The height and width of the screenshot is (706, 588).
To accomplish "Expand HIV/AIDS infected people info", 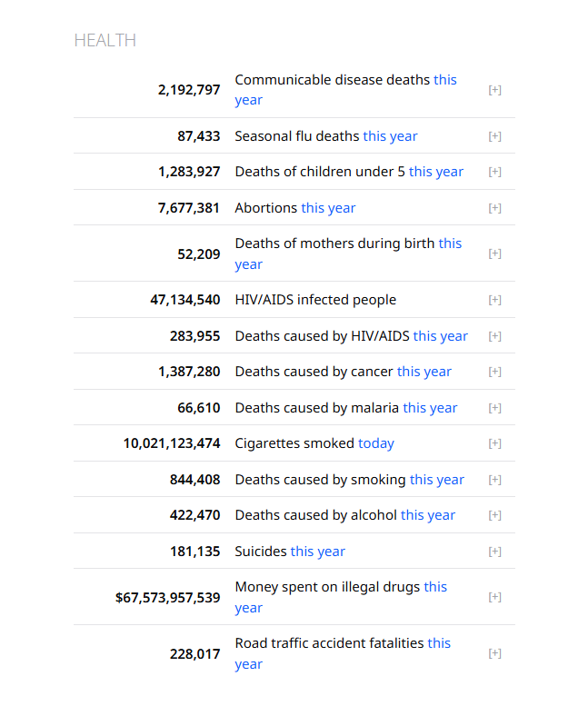I will 494,300.
